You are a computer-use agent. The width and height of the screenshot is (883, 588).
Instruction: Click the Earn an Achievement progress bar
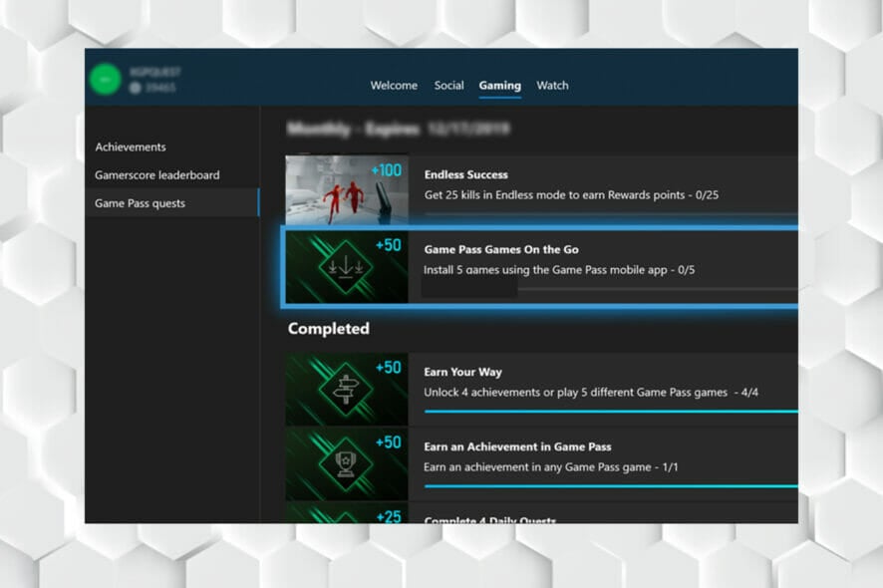[611, 486]
